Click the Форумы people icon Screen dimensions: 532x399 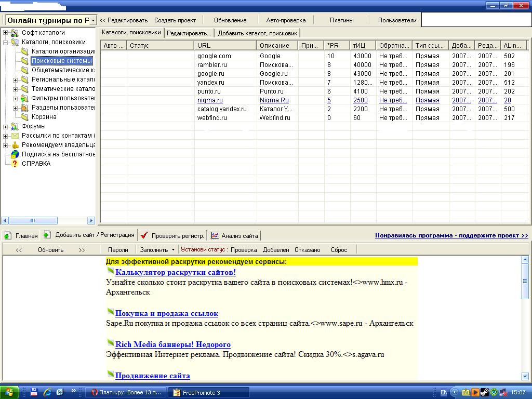(15, 126)
